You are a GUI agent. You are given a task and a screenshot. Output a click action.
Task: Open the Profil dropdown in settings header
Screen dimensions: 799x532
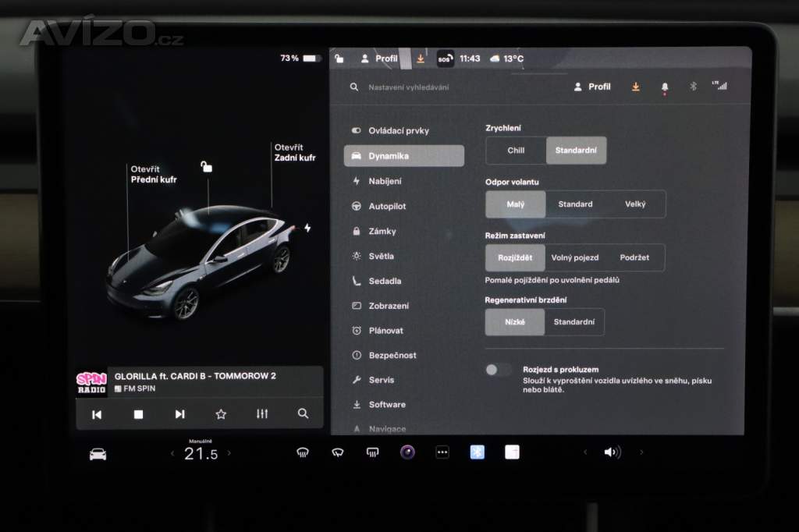(x=592, y=87)
